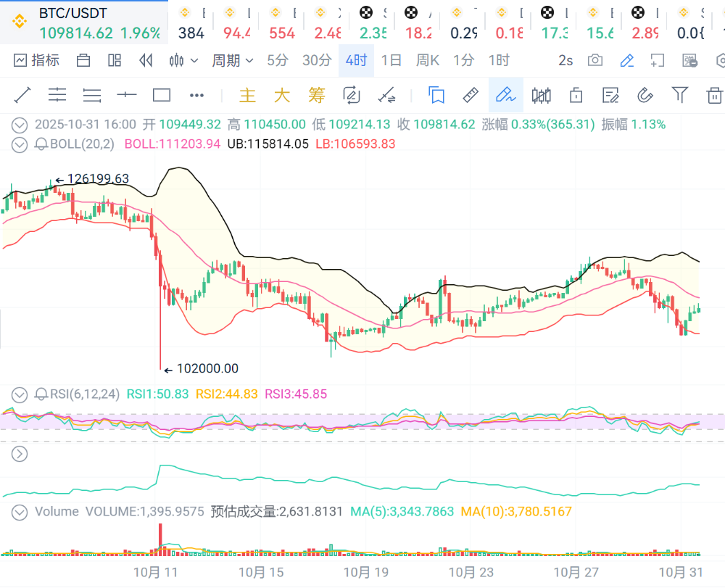Click the lock drawings icon
The width and height of the screenshot is (725, 588).
pos(576,95)
